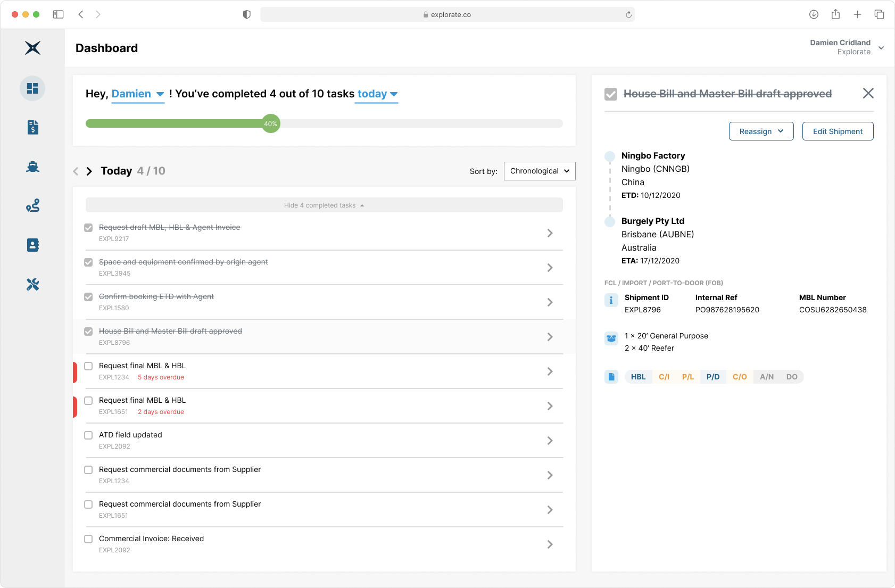Screen dimensions: 895x588
Task: Uncheck Confirm booking ETD with Agent
Action: [88, 297]
